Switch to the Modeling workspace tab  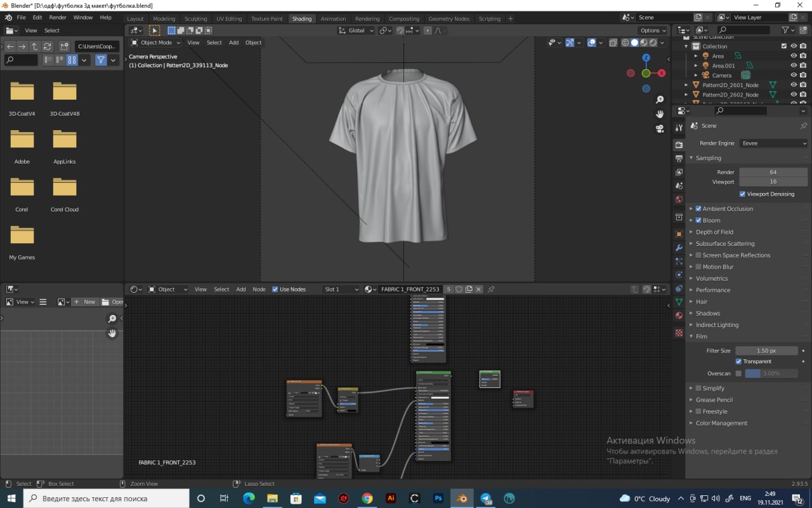(164, 18)
